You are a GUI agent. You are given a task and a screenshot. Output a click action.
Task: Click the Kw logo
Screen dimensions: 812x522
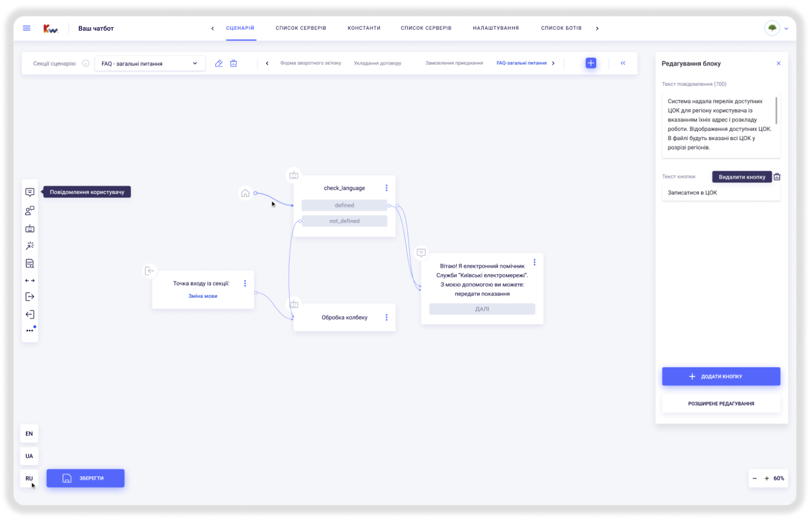click(x=50, y=29)
